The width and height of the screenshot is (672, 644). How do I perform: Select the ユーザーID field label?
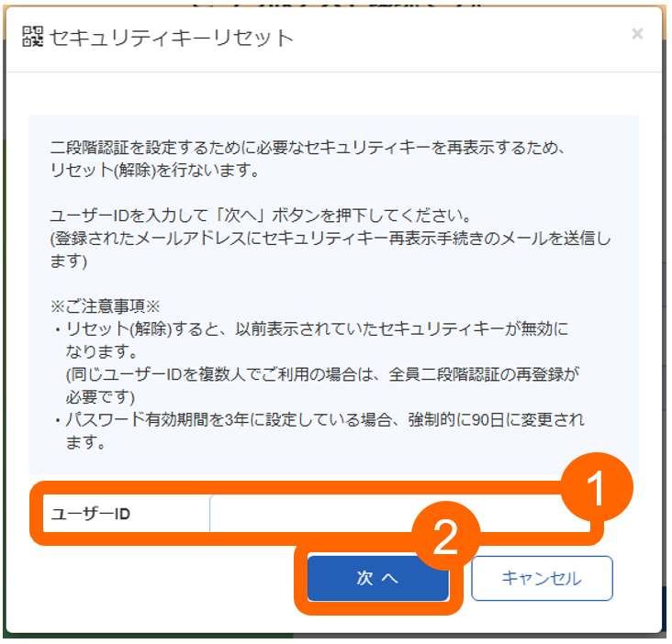91,514
